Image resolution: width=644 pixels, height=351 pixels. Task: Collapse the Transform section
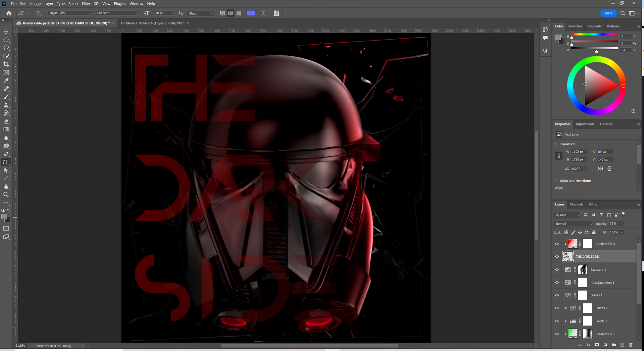coord(556,144)
